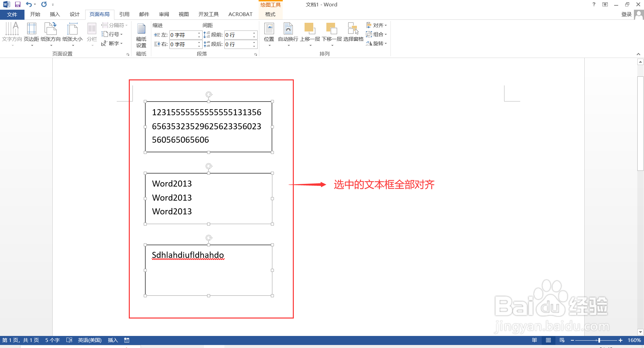Viewport: 644px width, 348px height.
Task: Switch to the References (引用) tab
Action: (124, 14)
